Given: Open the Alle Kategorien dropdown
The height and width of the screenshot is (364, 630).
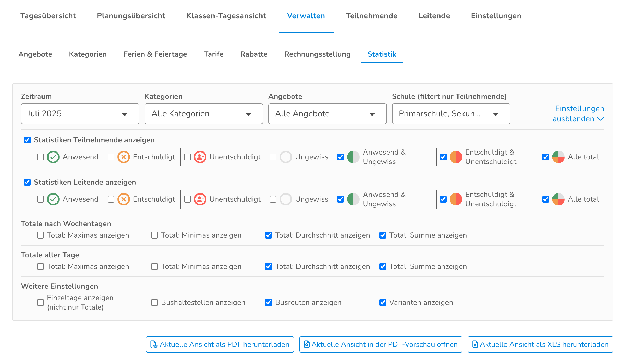Looking at the screenshot, I should (x=204, y=114).
